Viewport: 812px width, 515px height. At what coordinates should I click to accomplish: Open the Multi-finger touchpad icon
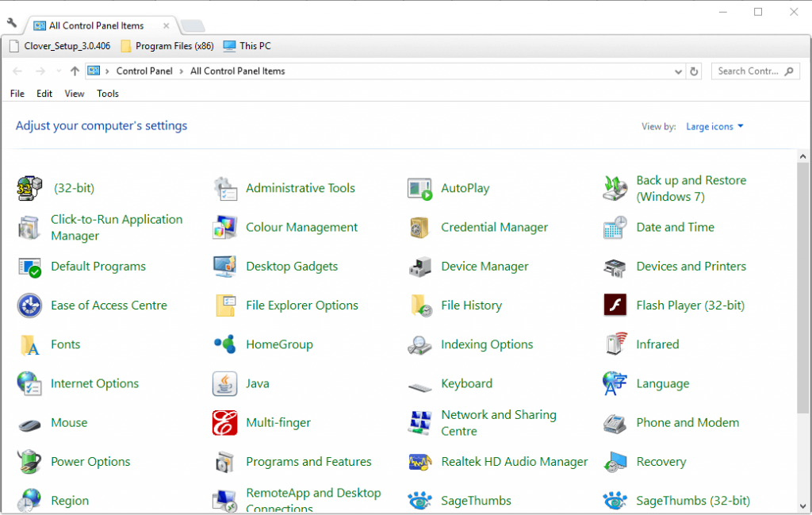pyautogui.click(x=225, y=423)
